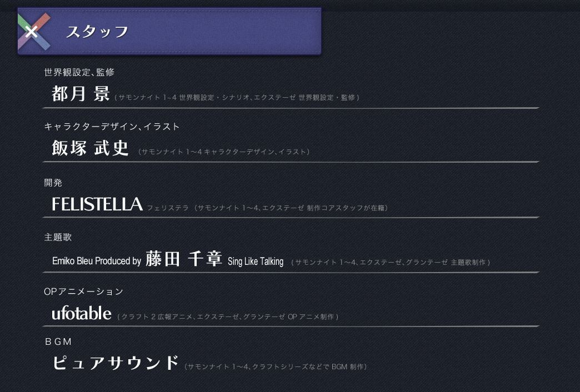The image size is (580, 392).
Task: Select the ピュアサウンド name
Action: click(116, 363)
